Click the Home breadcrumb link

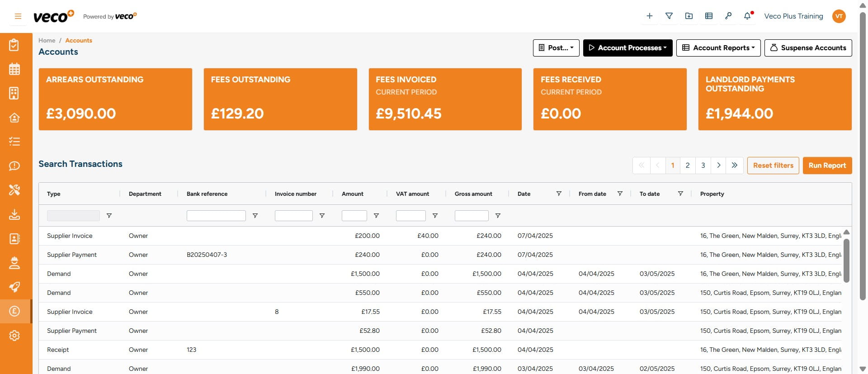pyautogui.click(x=47, y=40)
